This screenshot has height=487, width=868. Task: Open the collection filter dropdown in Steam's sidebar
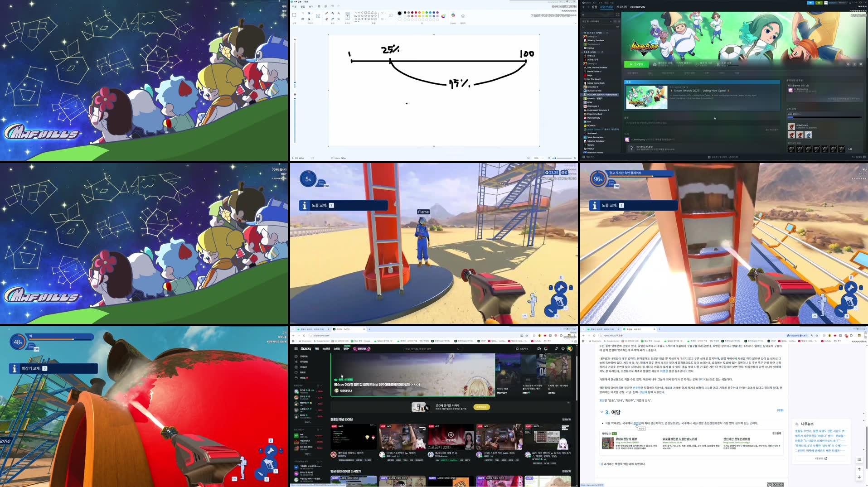coord(610,21)
